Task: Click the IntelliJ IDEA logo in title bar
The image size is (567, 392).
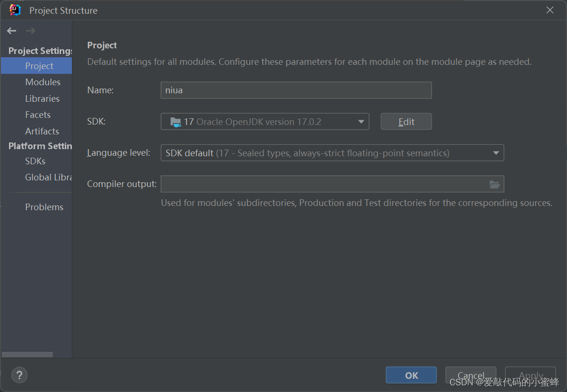Action: tap(14, 9)
